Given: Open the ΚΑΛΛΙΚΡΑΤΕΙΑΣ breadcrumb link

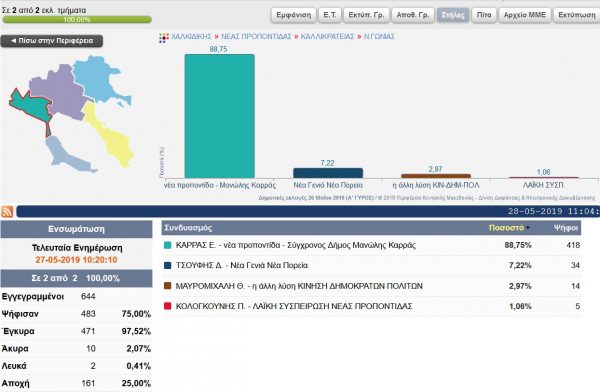Looking at the screenshot, I should (328, 37).
